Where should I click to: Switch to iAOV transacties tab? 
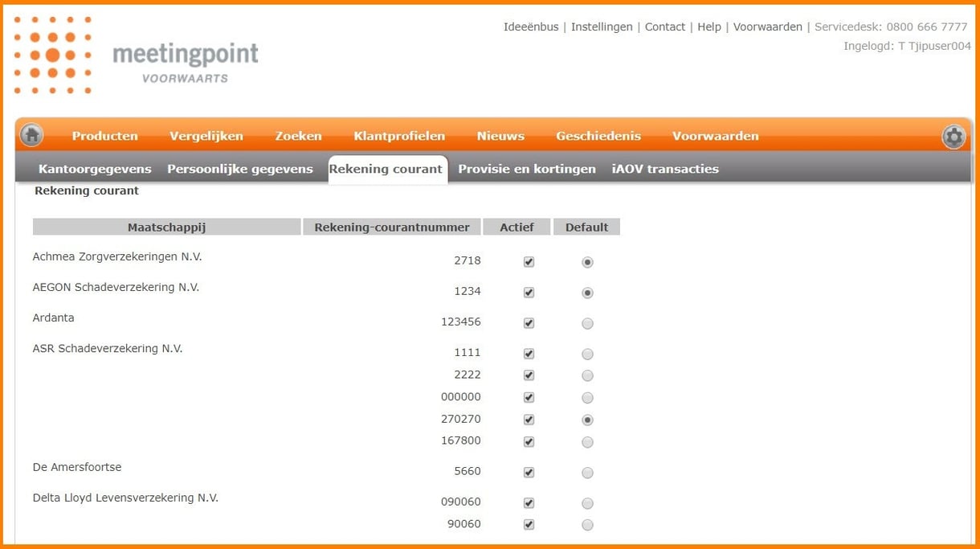[x=665, y=169]
